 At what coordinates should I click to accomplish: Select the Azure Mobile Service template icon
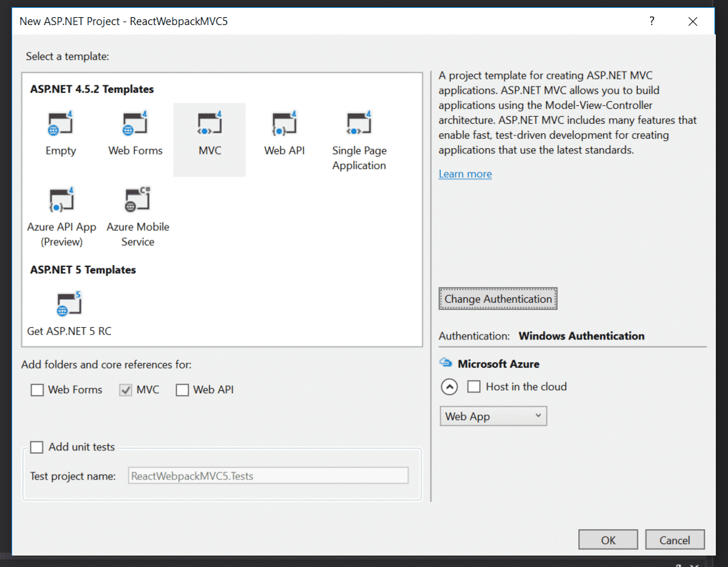tap(138, 200)
